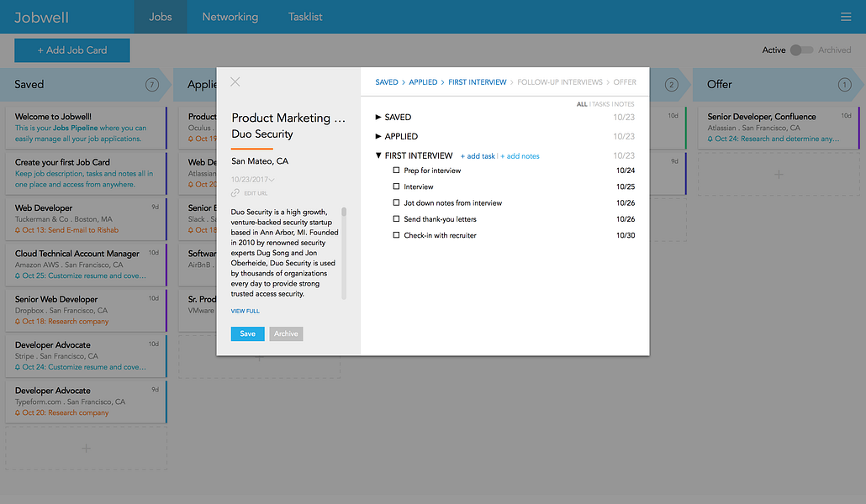
Task: Click the link icon beside Edit URL
Action: (235, 193)
